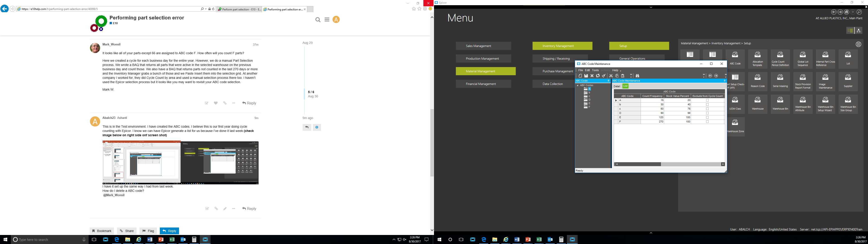Like Mark_Wonsil's post with heart icon
This screenshot has height=244, width=868.
[x=216, y=103]
